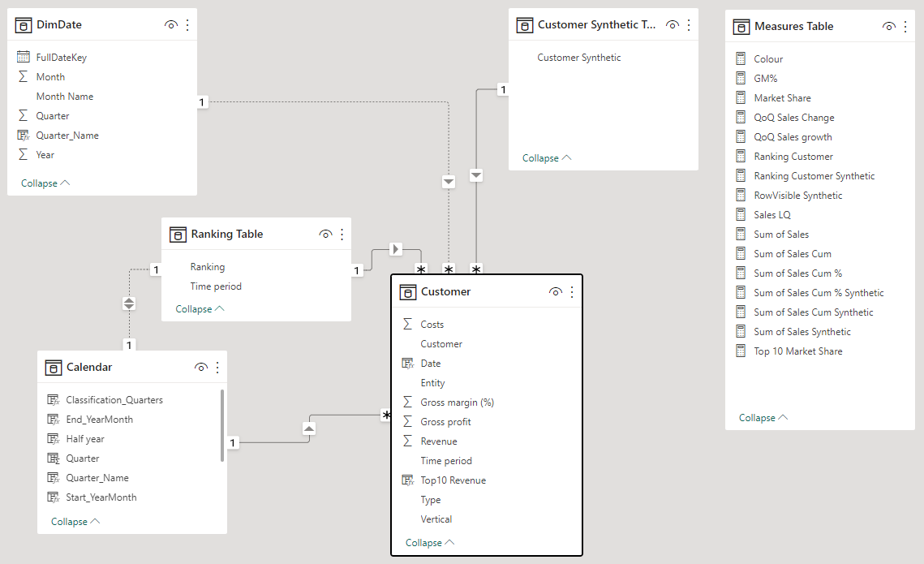This screenshot has width=924, height=564.
Task: Toggle visibility eye on Measures Table
Action: coord(889,26)
